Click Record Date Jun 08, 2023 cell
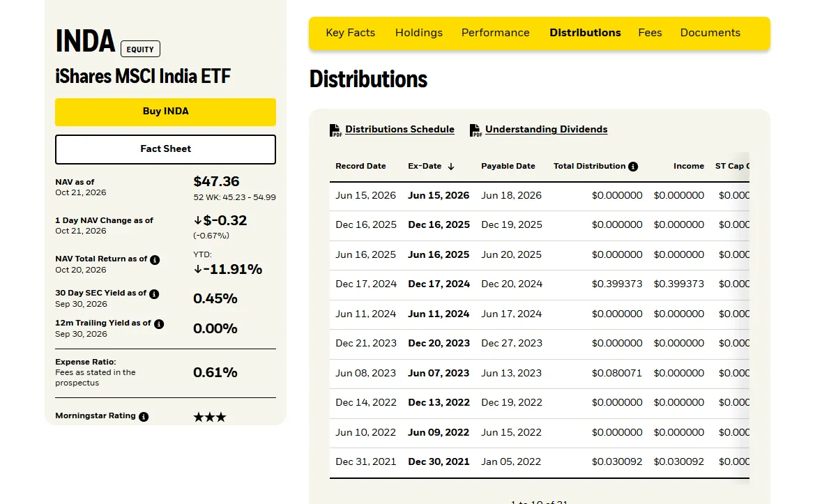Image resolution: width=815 pixels, height=504 pixels. coord(365,374)
